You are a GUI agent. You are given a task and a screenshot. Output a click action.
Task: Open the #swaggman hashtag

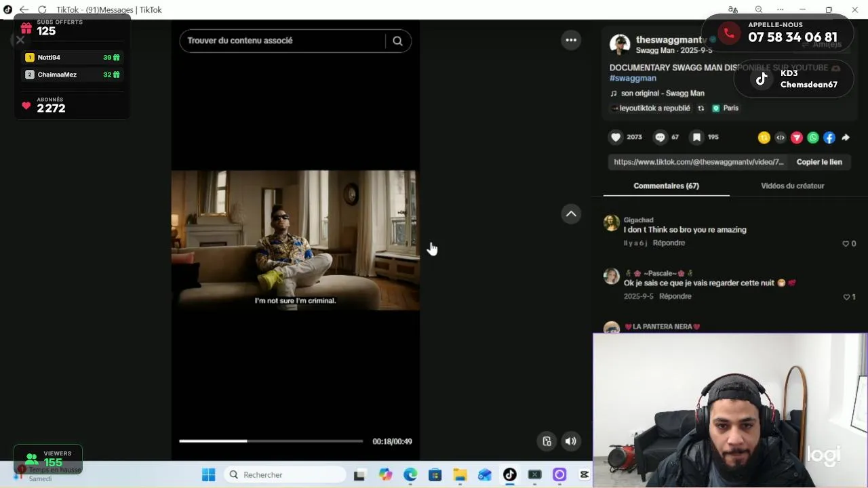click(x=633, y=78)
